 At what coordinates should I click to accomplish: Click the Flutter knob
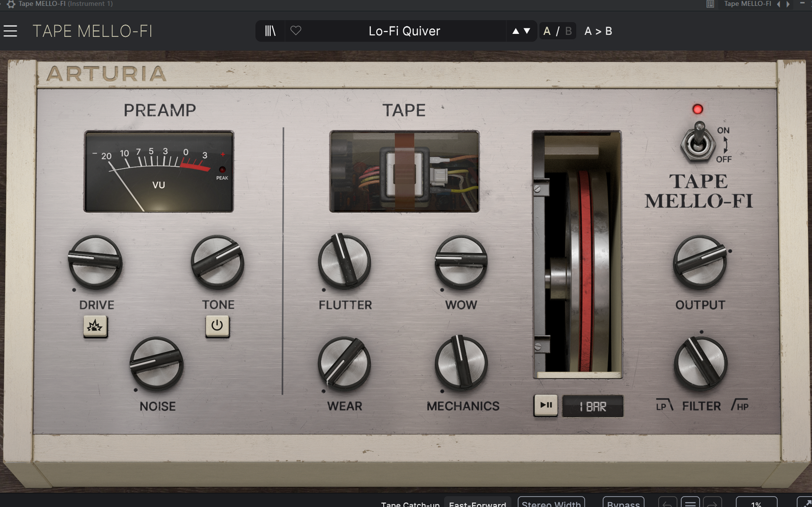pyautogui.click(x=344, y=261)
